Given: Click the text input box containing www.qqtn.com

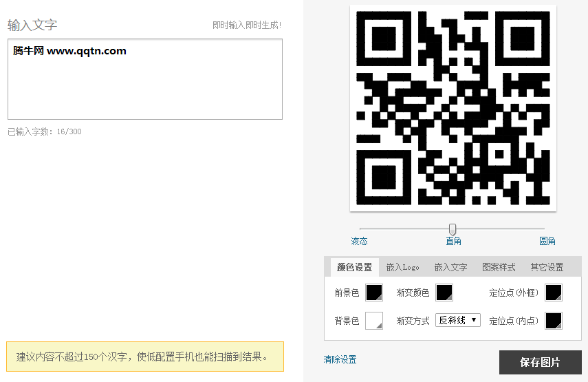Looking at the screenshot, I should (x=144, y=79).
